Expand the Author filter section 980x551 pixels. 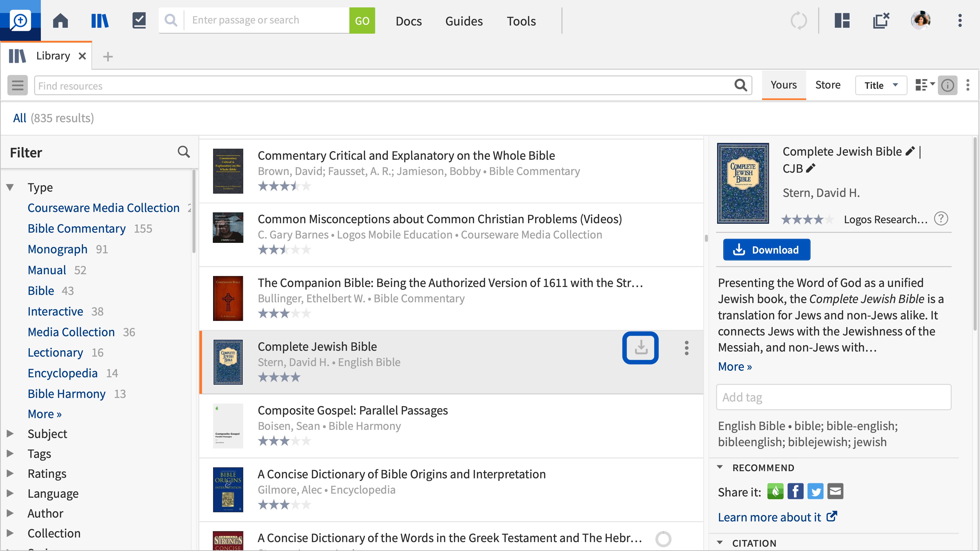[10, 513]
